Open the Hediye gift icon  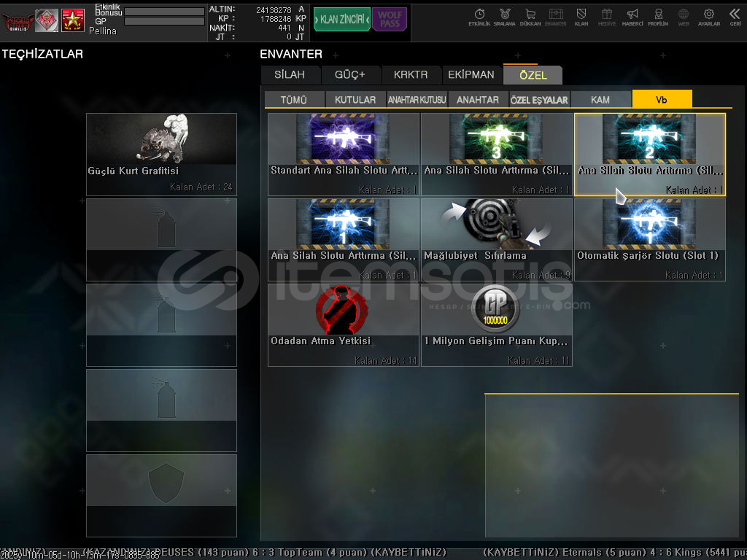tap(606, 17)
